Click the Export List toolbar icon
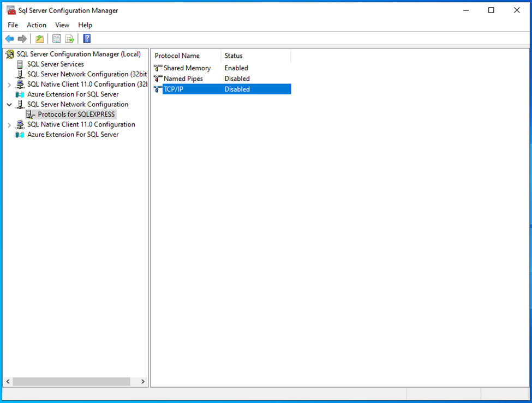The height and width of the screenshot is (403, 532). pyautogui.click(x=70, y=39)
